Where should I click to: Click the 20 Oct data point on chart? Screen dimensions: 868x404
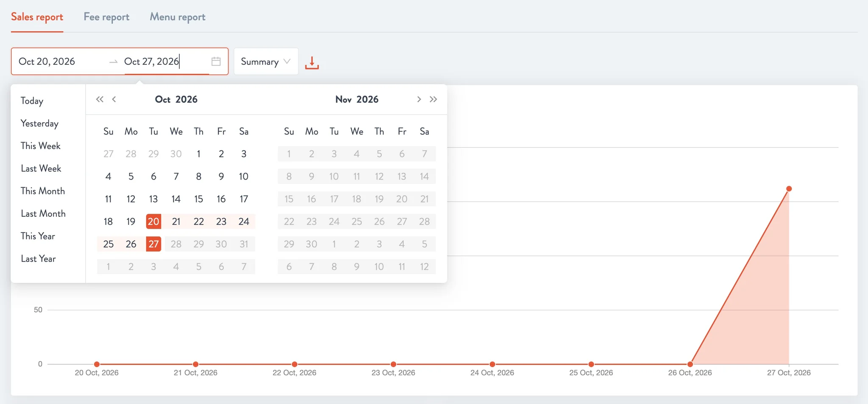pos(97,364)
